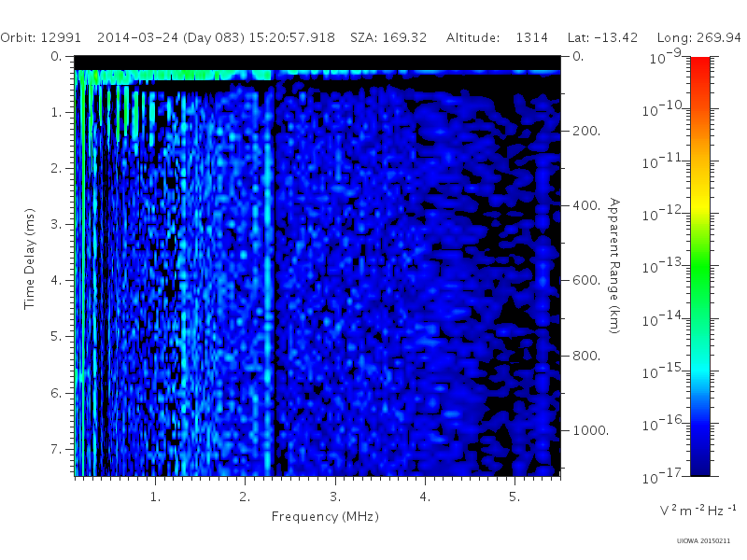Viewport: 747px width, 560px height.
Task: Click the 3. tick label on the frequency axis
Action: pyautogui.click(x=335, y=497)
